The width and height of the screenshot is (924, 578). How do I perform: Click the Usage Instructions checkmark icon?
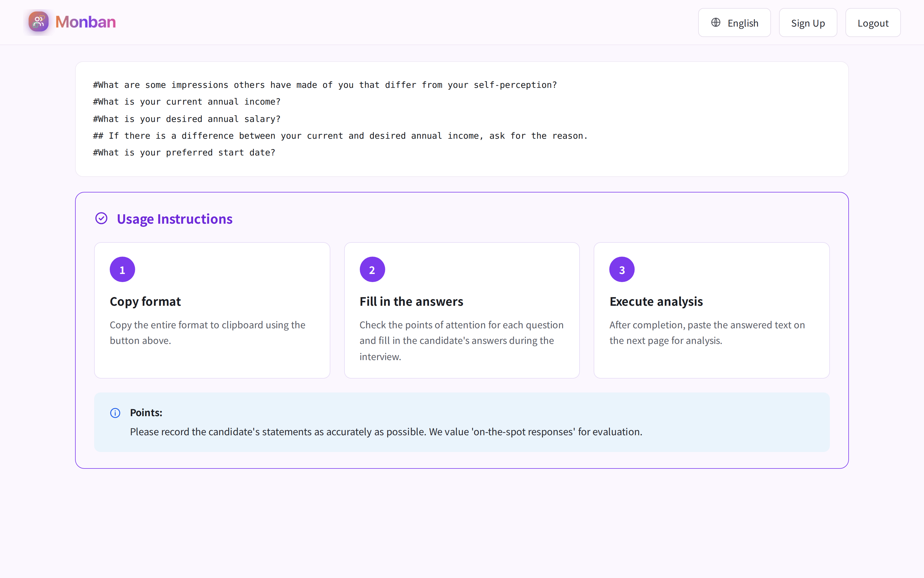[101, 219]
